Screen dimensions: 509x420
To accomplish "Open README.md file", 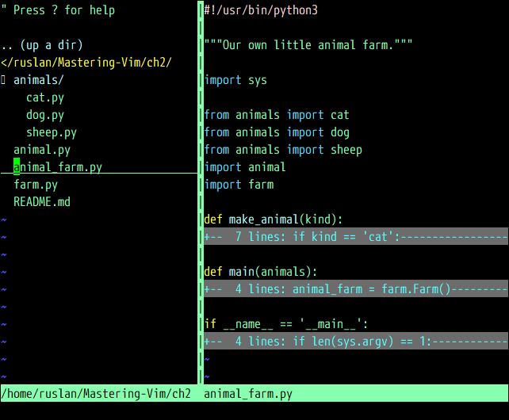I will pos(41,202).
